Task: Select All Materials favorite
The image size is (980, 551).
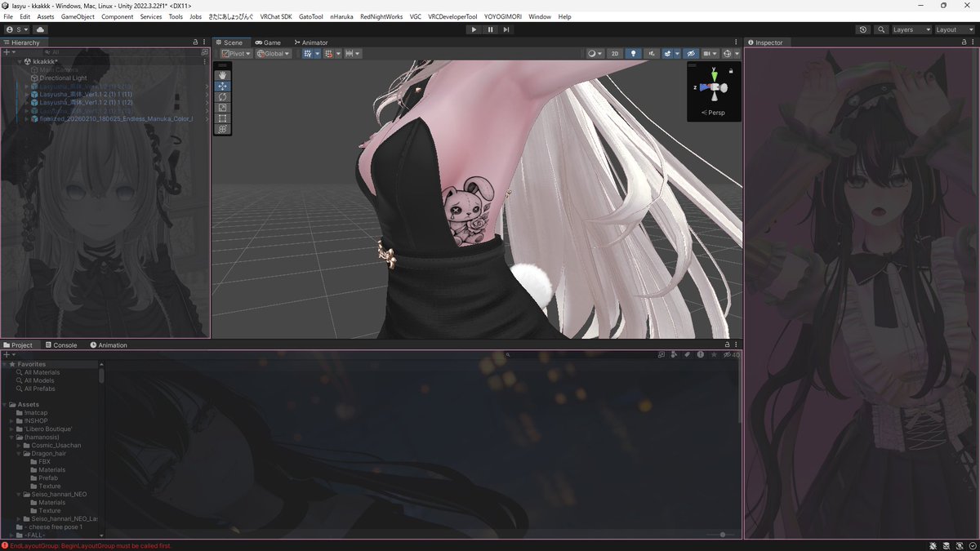Action: coord(42,372)
